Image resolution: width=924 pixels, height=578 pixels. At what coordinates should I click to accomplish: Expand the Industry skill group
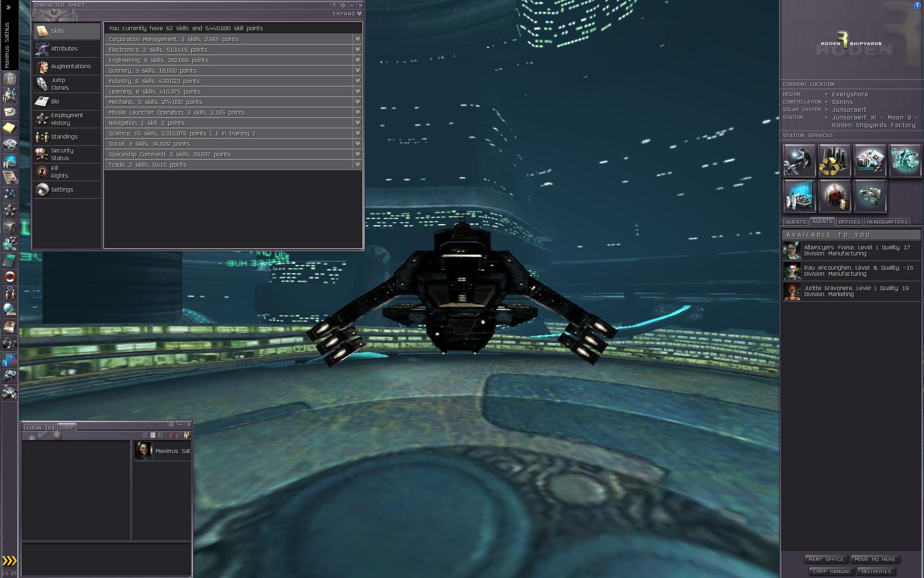233,81
